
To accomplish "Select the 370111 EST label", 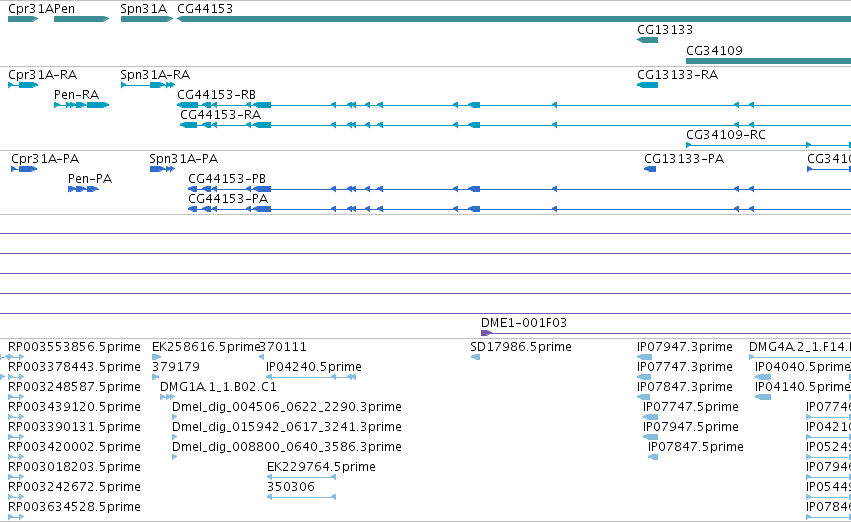I will pos(283,347).
